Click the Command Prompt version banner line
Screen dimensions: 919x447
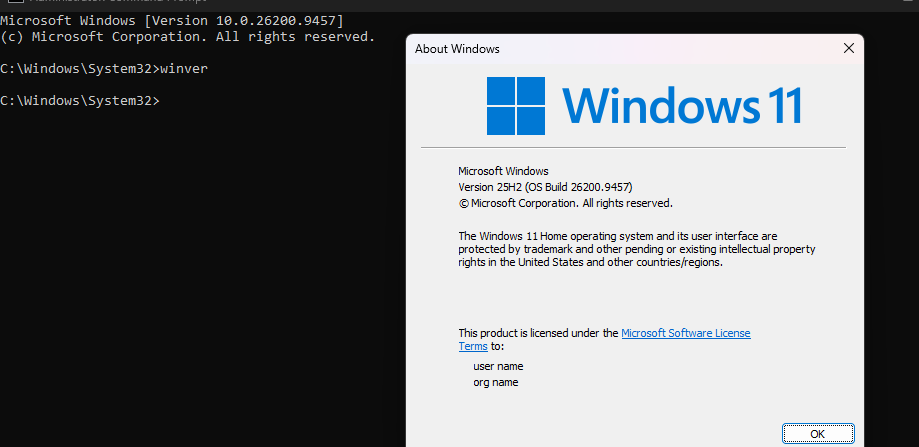pyautogui.click(x=172, y=21)
